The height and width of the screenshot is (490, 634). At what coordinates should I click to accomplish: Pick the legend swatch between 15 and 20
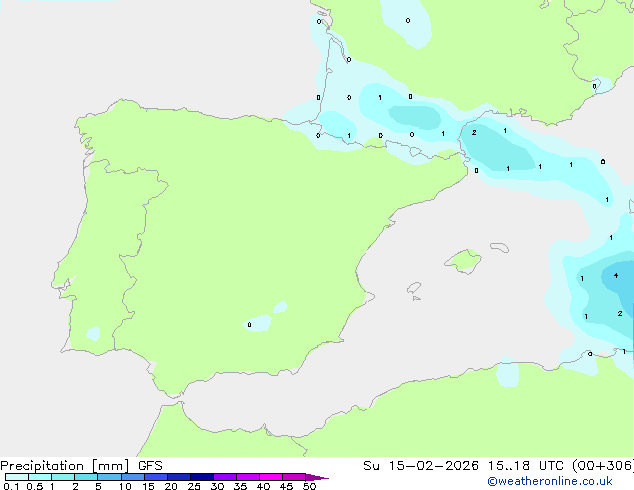[156, 477]
